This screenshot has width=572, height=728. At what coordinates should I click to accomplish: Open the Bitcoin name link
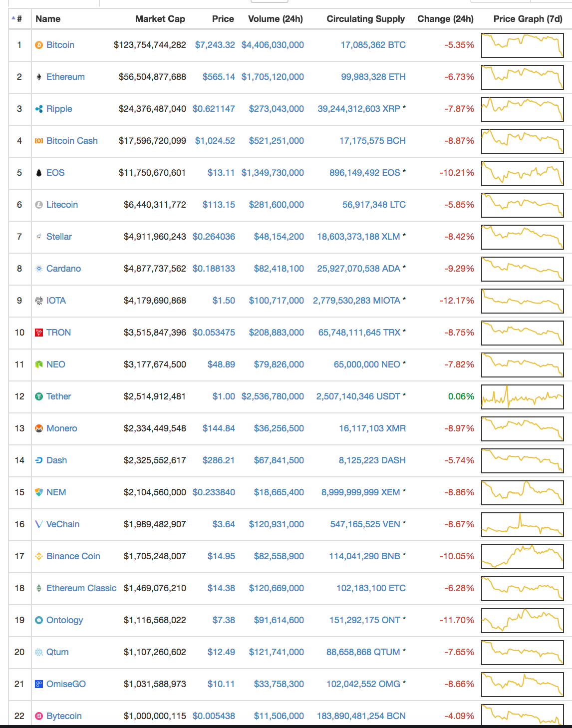[60, 45]
